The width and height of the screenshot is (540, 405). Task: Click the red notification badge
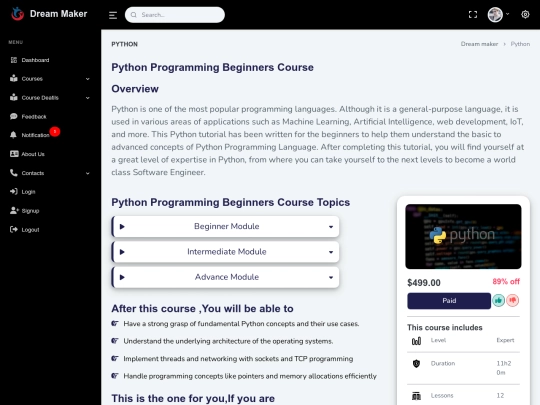(x=55, y=132)
